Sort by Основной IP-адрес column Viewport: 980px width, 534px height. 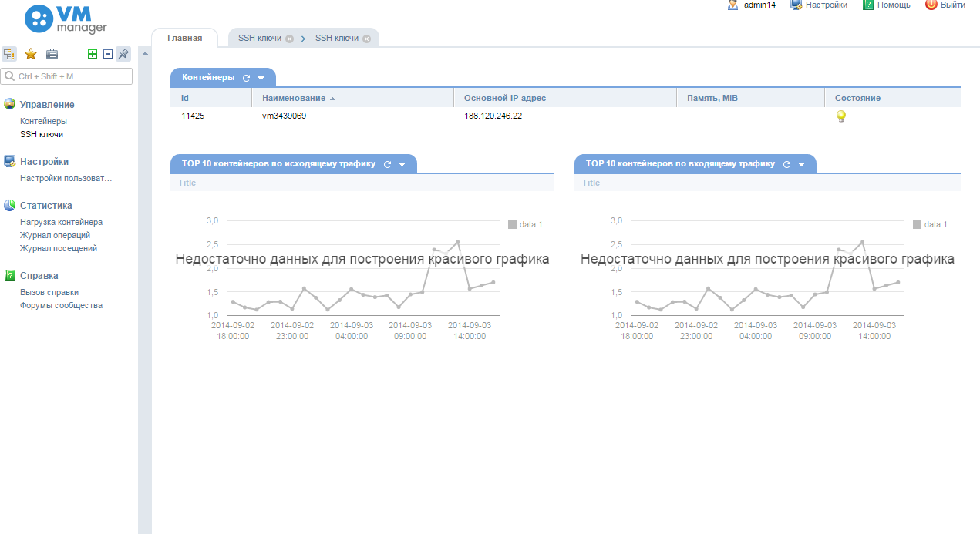[565, 98]
